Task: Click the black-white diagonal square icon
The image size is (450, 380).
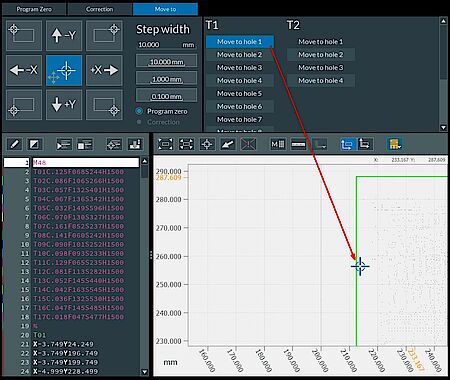Action: [34, 144]
